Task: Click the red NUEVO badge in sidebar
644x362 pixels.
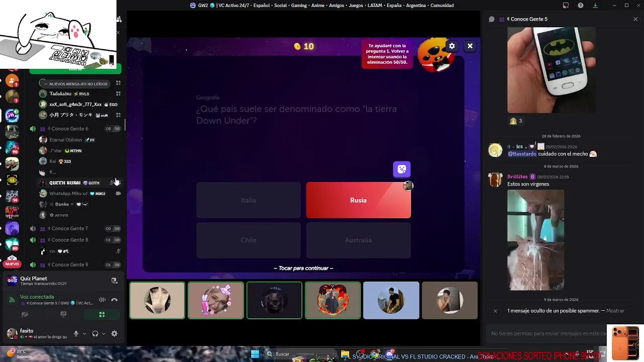Action: tap(12, 264)
